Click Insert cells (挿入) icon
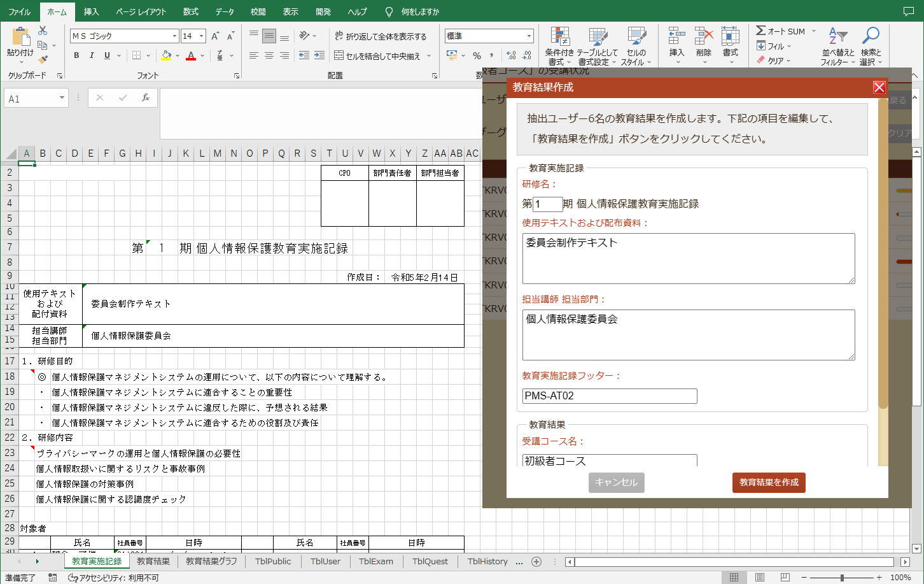The width and height of the screenshot is (924, 584). pos(677,37)
